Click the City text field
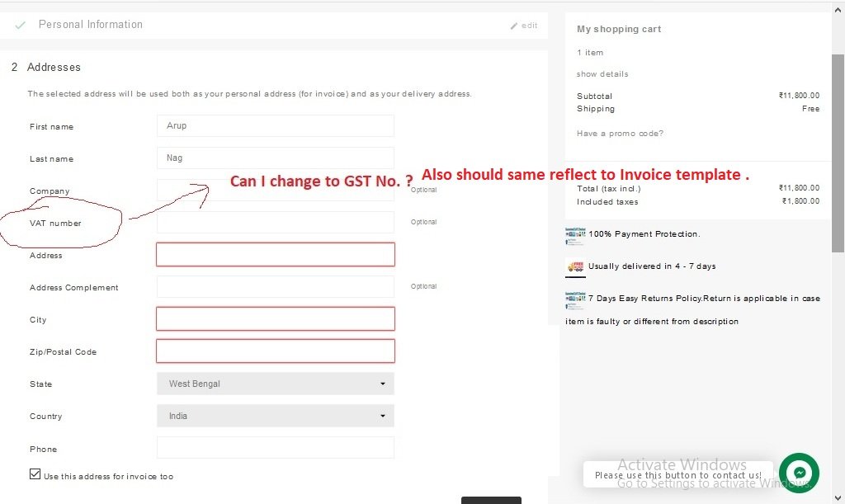845x504 pixels. click(x=275, y=319)
